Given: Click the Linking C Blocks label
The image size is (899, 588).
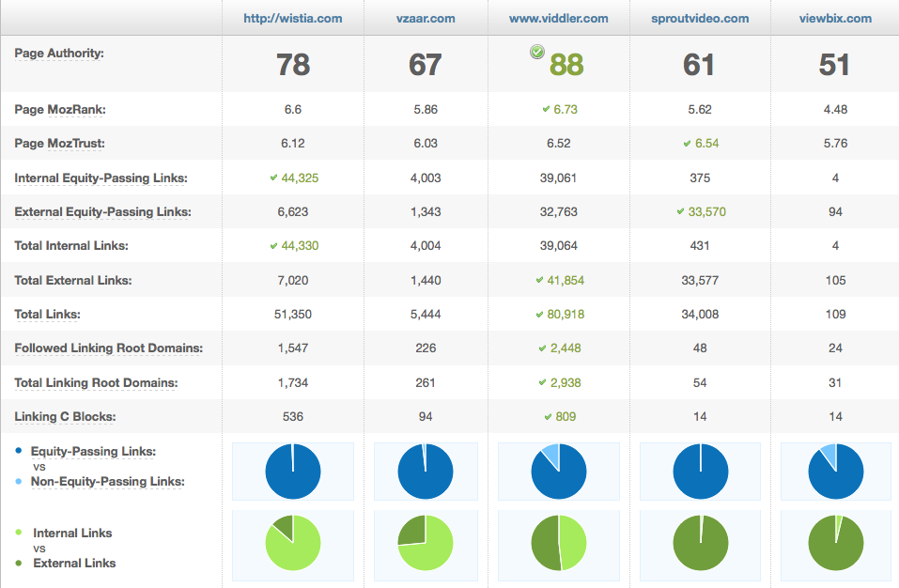Looking at the screenshot, I should (65, 417).
